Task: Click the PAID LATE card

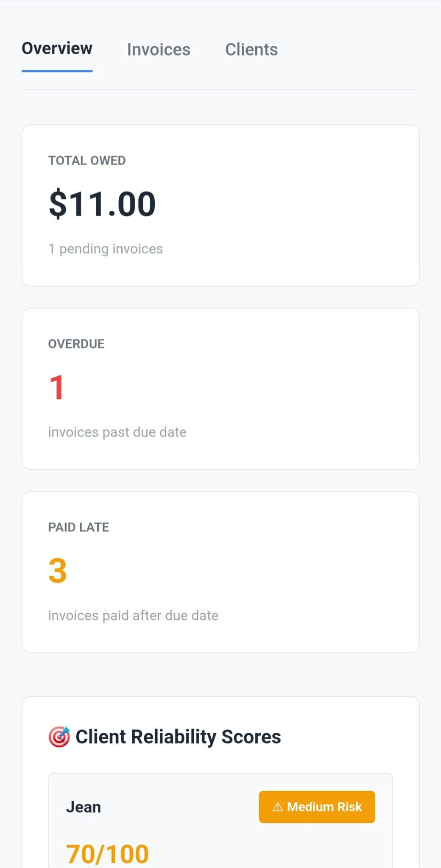Action: pos(220,571)
